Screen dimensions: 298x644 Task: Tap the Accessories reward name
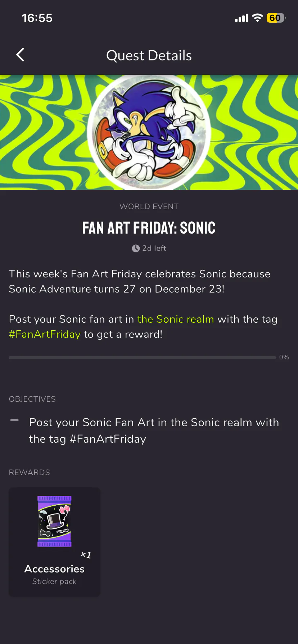click(54, 569)
